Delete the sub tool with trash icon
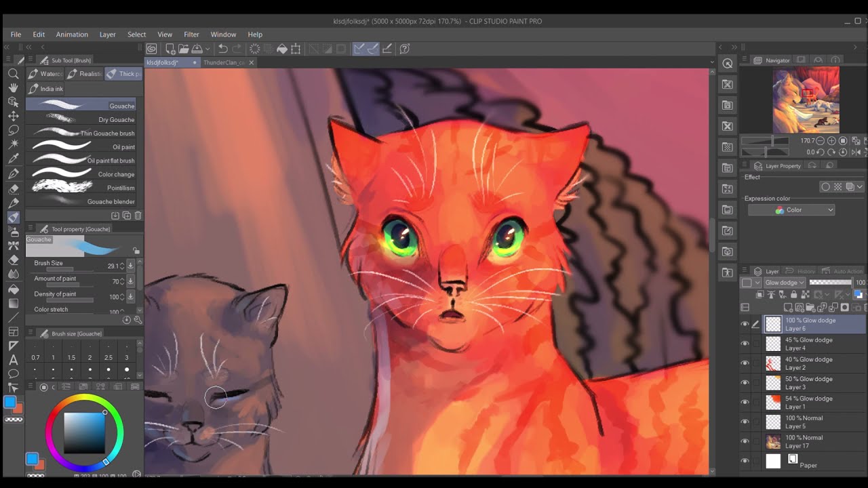The width and height of the screenshot is (868, 488). click(138, 216)
